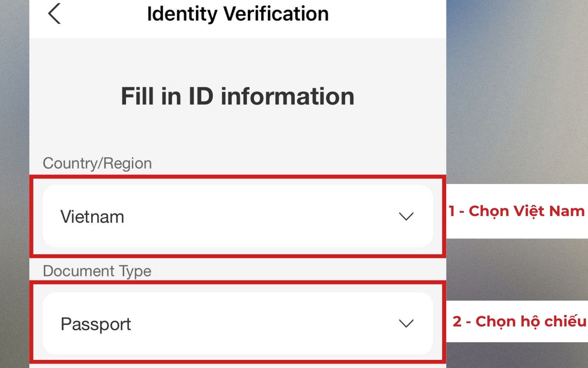The height and width of the screenshot is (368, 588).
Task: Click the Country/Region field label
Action: [97, 163]
